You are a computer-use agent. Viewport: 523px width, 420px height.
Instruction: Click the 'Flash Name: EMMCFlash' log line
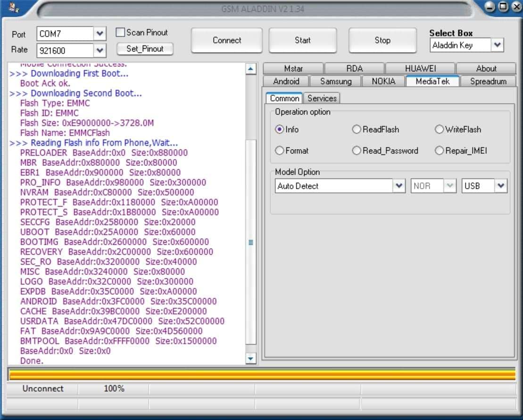65,133
